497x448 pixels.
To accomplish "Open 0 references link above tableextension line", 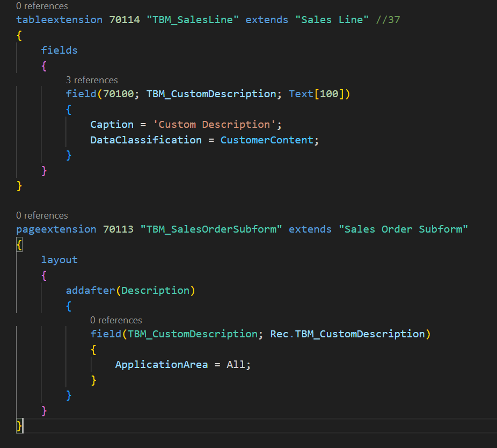I will coord(42,6).
